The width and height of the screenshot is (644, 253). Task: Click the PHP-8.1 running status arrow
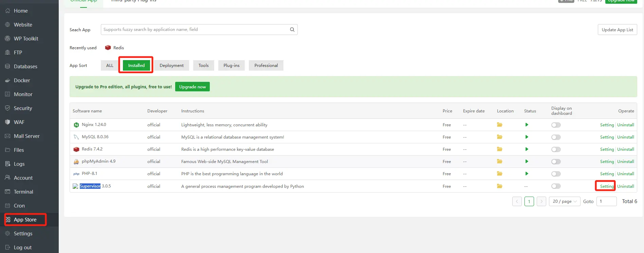pos(527,174)
